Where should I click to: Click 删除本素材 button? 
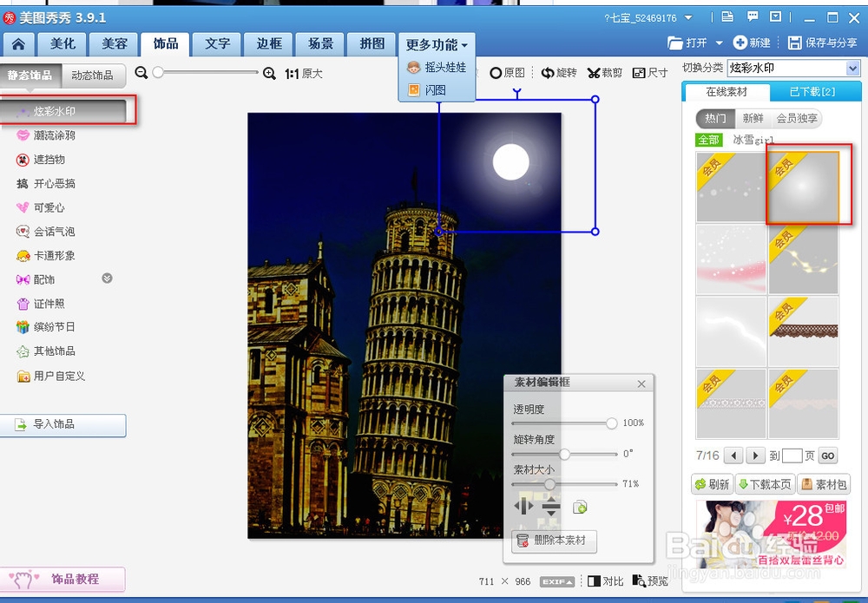555,541
